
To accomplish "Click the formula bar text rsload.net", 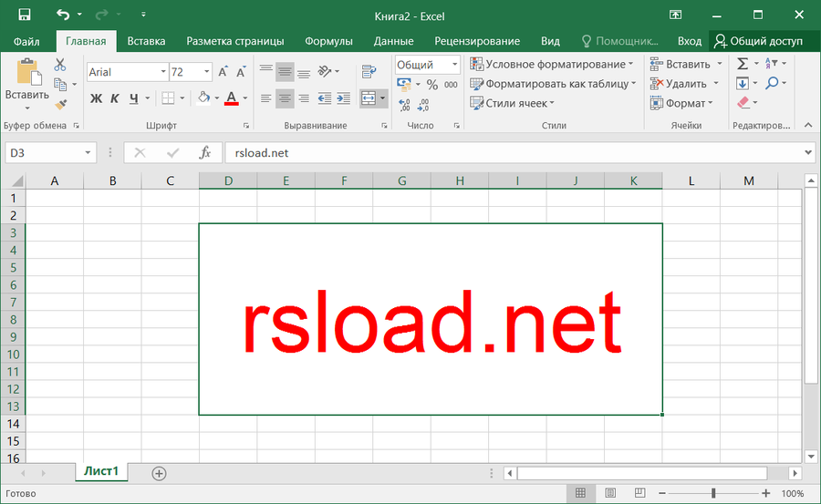I will point(262,153).
